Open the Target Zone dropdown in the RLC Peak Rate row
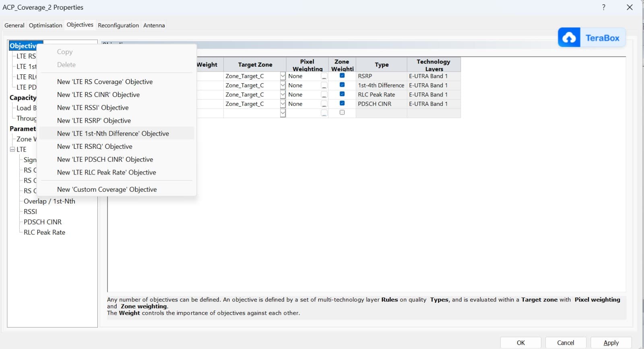This screenshot has height=349, width=644. pyautogui.click(x=283, y=94)
